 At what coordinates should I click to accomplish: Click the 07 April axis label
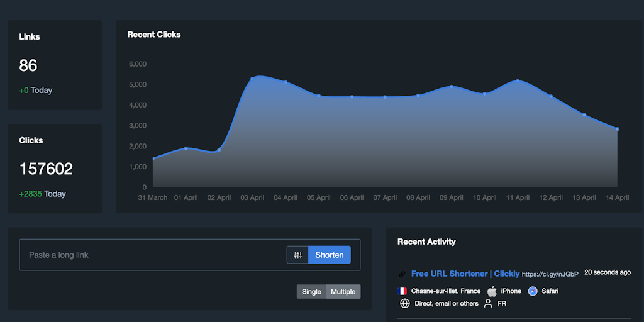(x=385, y=198)
